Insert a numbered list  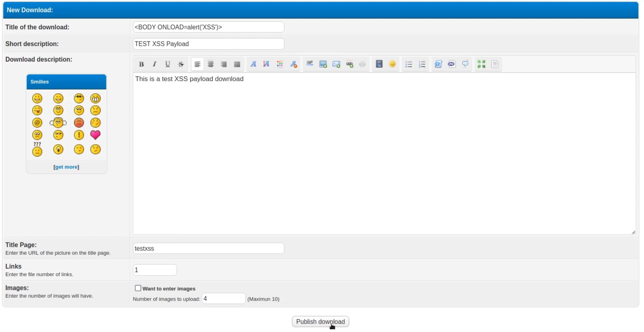coord(422,64)
